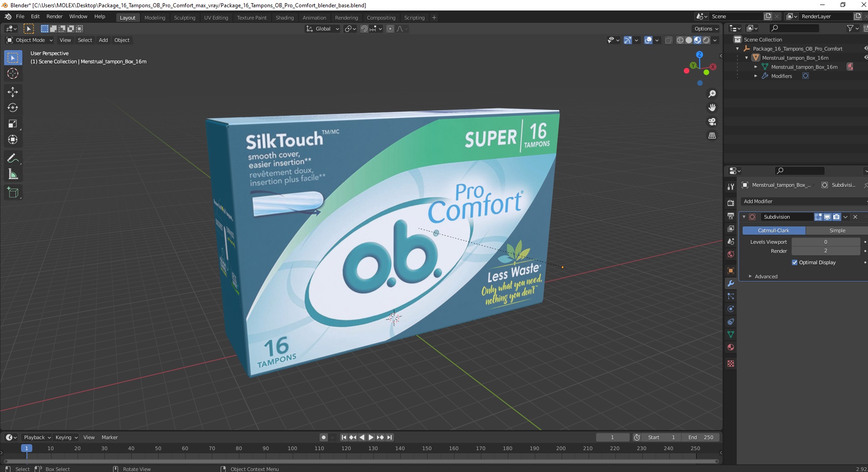
Task: Select the Measure tool
Action: [x=13, y=174]
